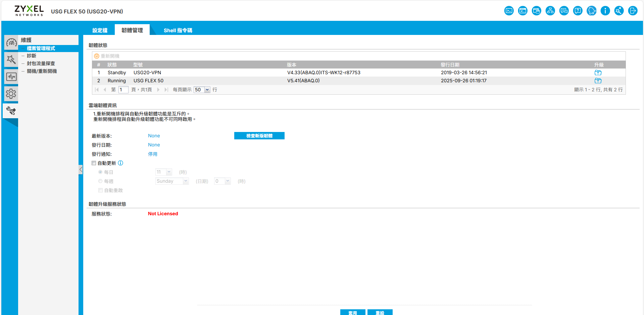Open the Quick Setup wand icon in sidebar
644x315 pixels.
tap(11, 60)
